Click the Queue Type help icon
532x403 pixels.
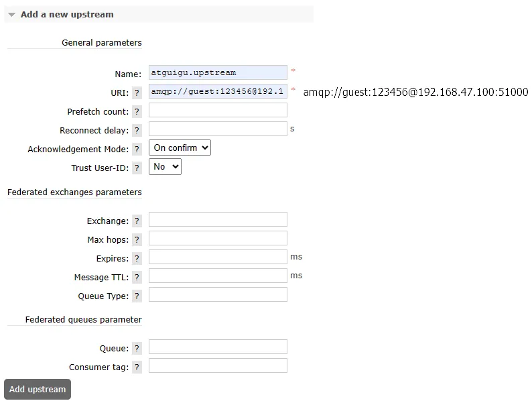[x=137, y=296]
